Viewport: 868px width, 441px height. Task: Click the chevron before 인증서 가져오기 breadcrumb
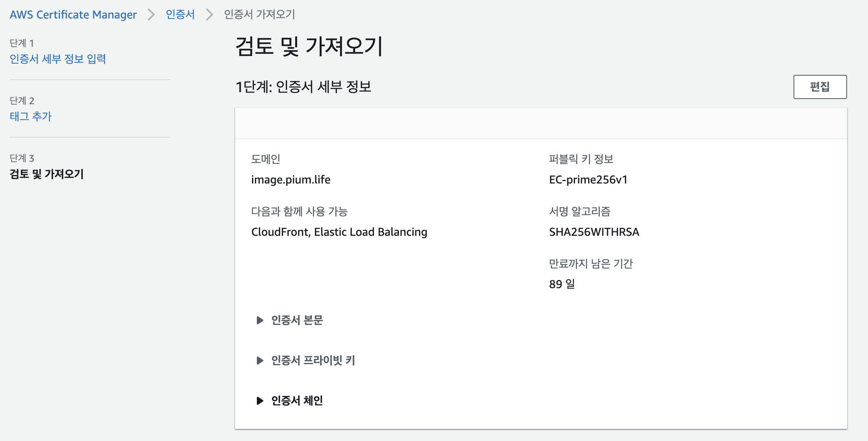209,15
